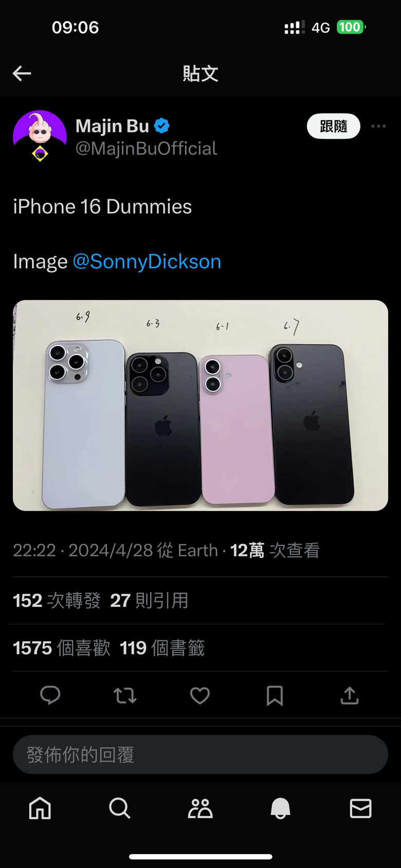This screenshot has height=868, width=401.
Task: View the 152 次轉發 retweets list
Action: pyautogui.click(x=57, y=600)
